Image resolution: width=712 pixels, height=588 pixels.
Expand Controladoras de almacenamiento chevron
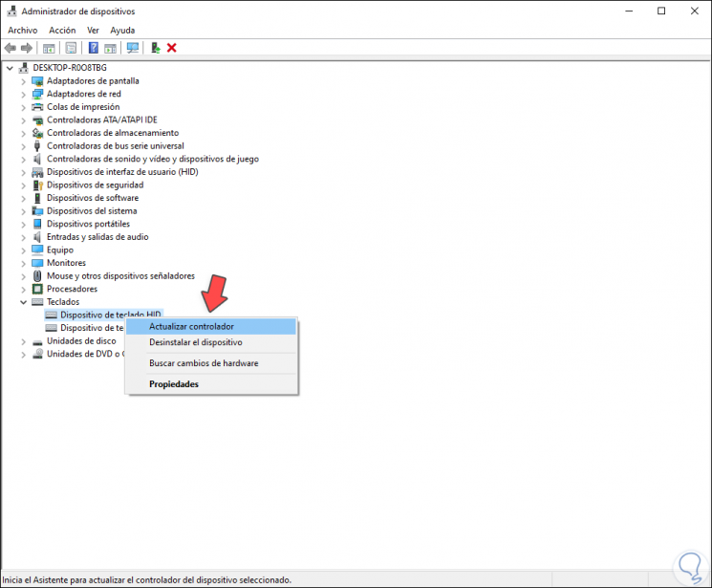[23, 134]
